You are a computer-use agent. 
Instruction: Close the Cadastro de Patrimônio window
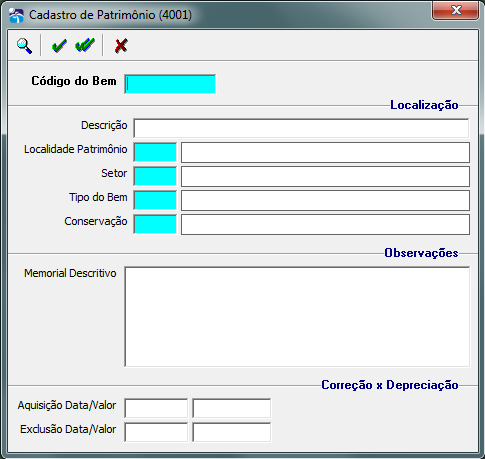coord(456,10)
